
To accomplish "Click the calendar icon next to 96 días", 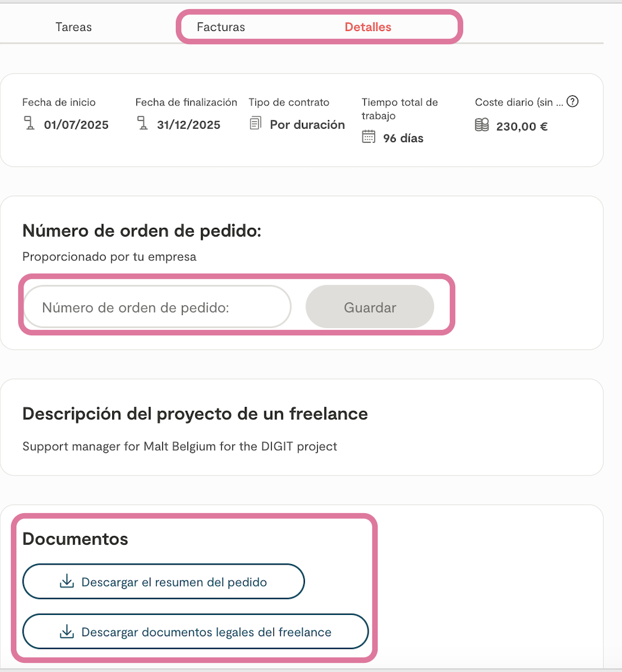I will point(369,137).
